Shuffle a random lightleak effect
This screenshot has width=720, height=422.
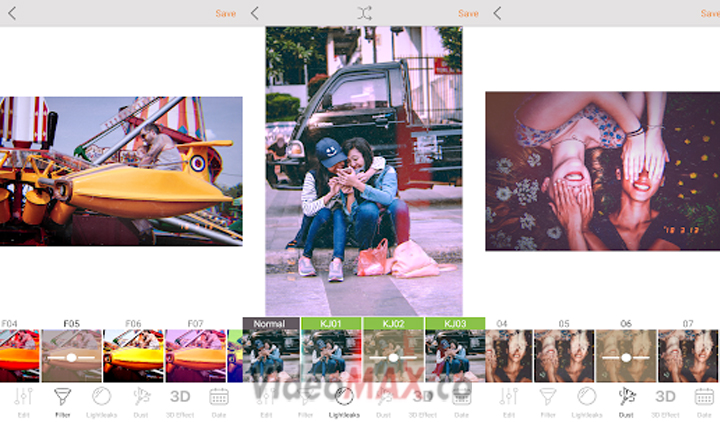coord(364,13)
